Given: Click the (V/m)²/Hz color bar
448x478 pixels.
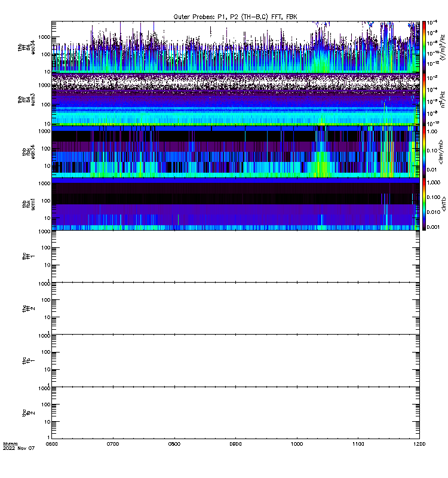Looking at the screenshot, I should tap(424, 47).
